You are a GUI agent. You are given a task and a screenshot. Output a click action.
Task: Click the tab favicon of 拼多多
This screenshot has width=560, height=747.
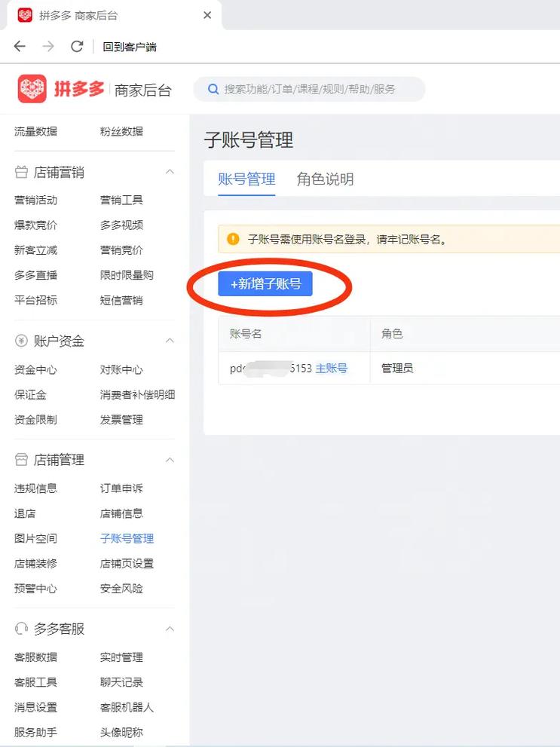pyautogui.click(x=25, y=15)
